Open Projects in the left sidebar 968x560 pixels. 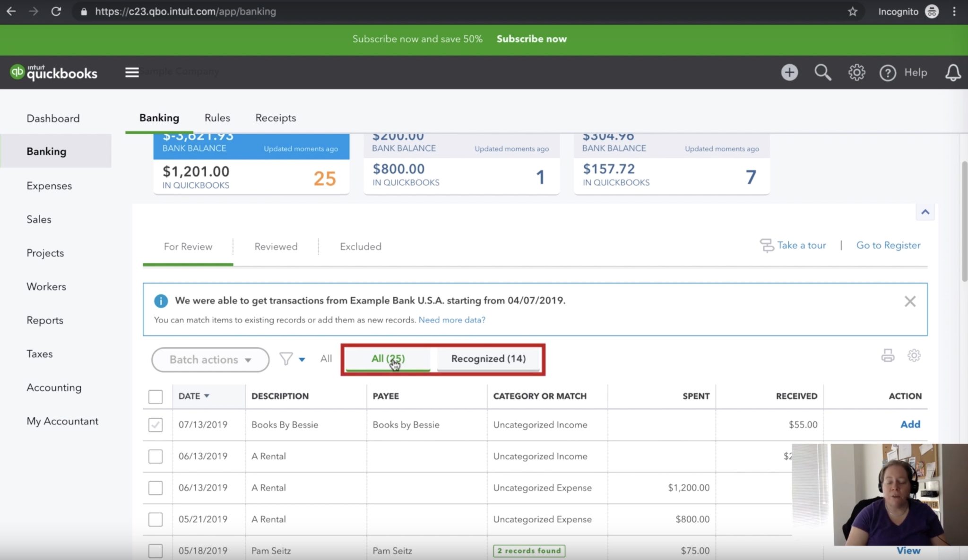45,253
